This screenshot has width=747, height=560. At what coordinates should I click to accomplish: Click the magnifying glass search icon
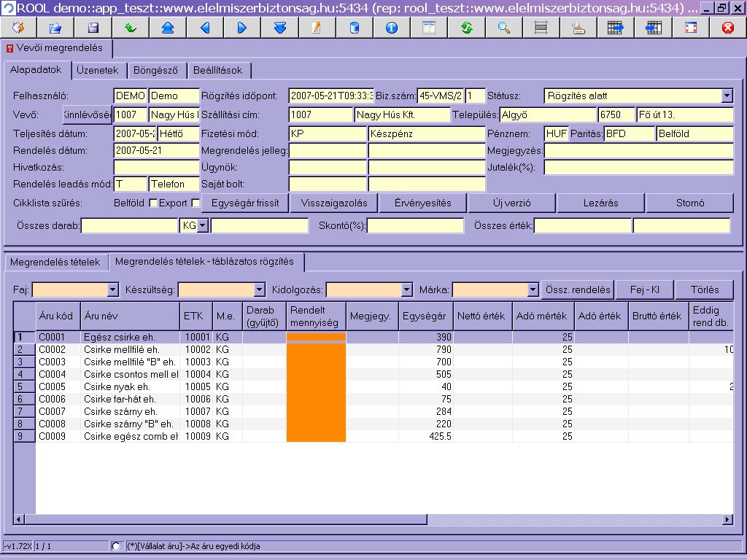(x=503, y=28)
